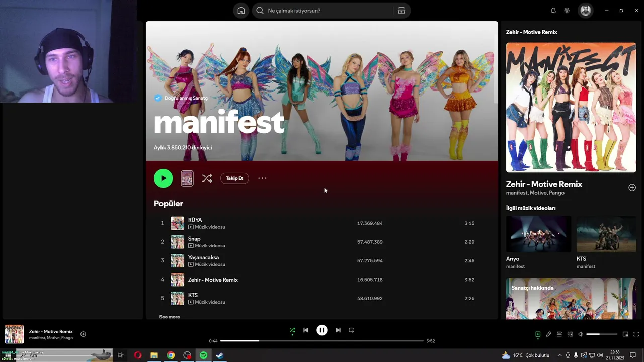
Task: Open 'Müzik videosu' under KTS
Action: point(207,302)
